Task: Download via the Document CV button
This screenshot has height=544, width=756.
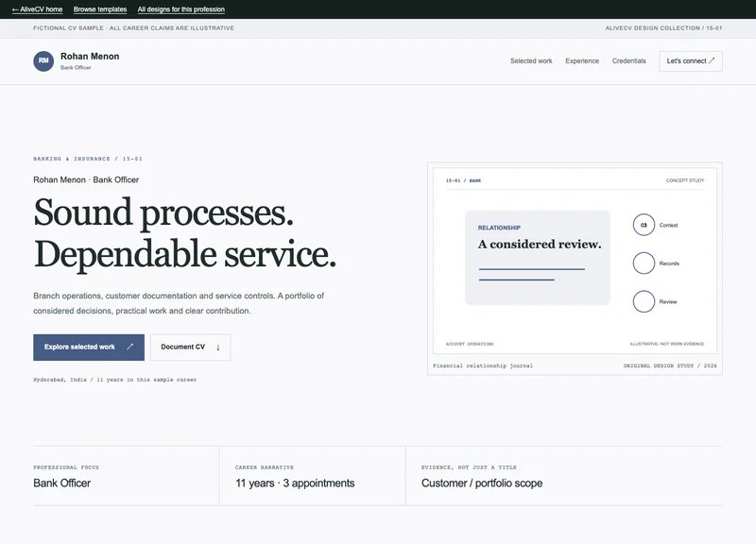Action: 190,347
